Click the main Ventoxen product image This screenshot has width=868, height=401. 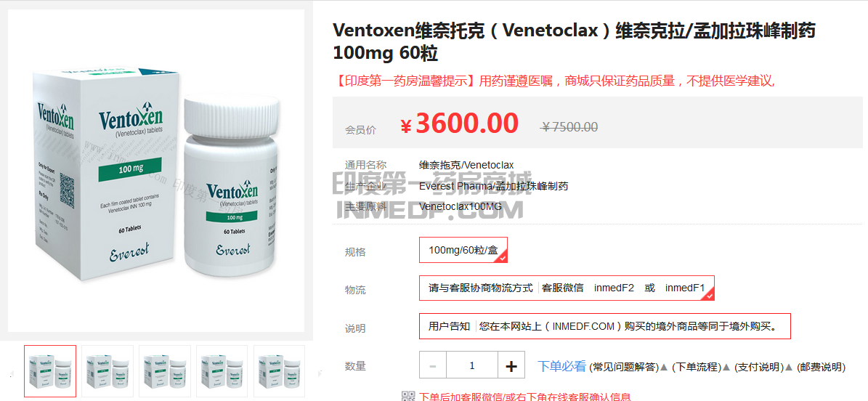coord(156,171)
